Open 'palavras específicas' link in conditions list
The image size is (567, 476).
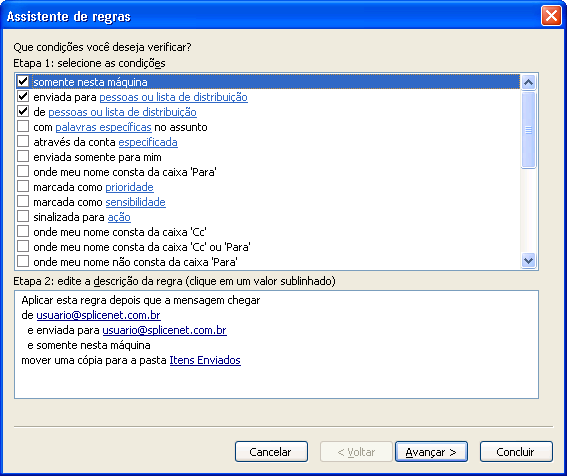(103, 127)
